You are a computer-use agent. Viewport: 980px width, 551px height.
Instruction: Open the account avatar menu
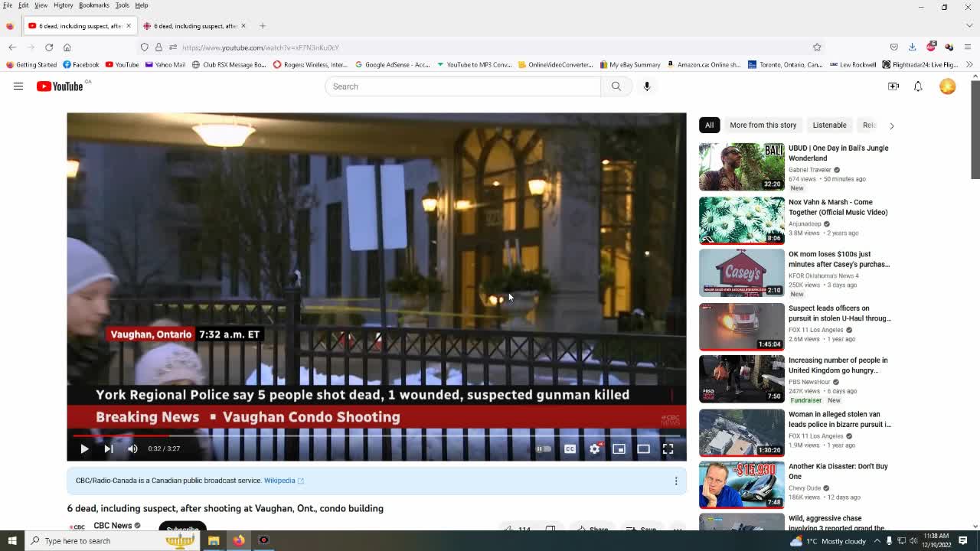pos(948,86)
